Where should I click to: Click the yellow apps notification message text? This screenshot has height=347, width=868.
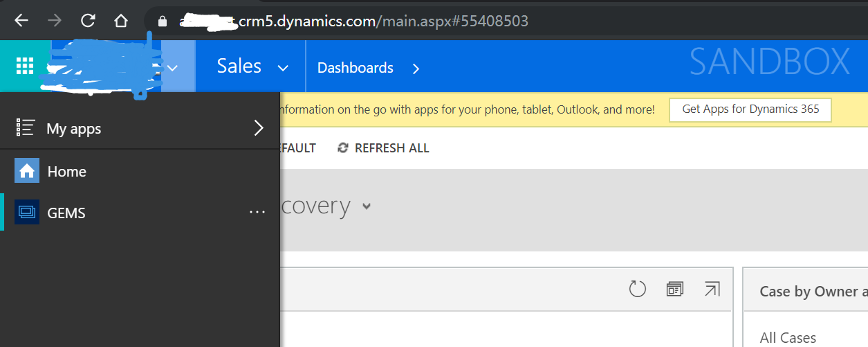point(468,109)
